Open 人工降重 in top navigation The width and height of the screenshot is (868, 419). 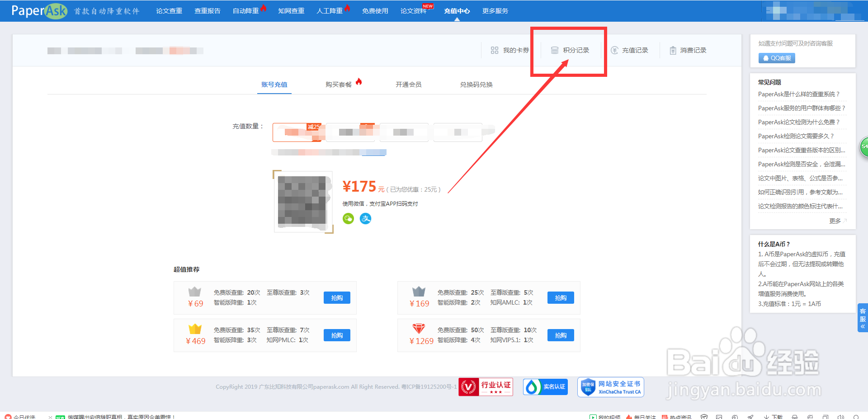tap(330, 11)
